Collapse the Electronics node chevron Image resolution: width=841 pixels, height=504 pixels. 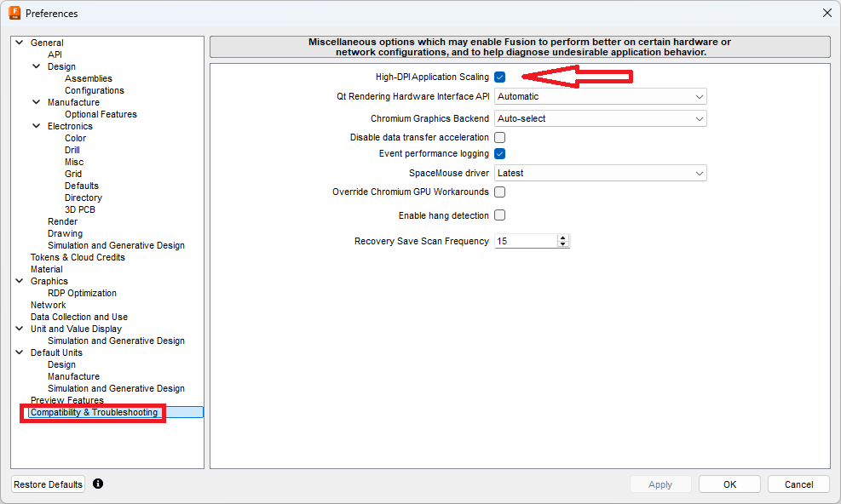point(37,126)
